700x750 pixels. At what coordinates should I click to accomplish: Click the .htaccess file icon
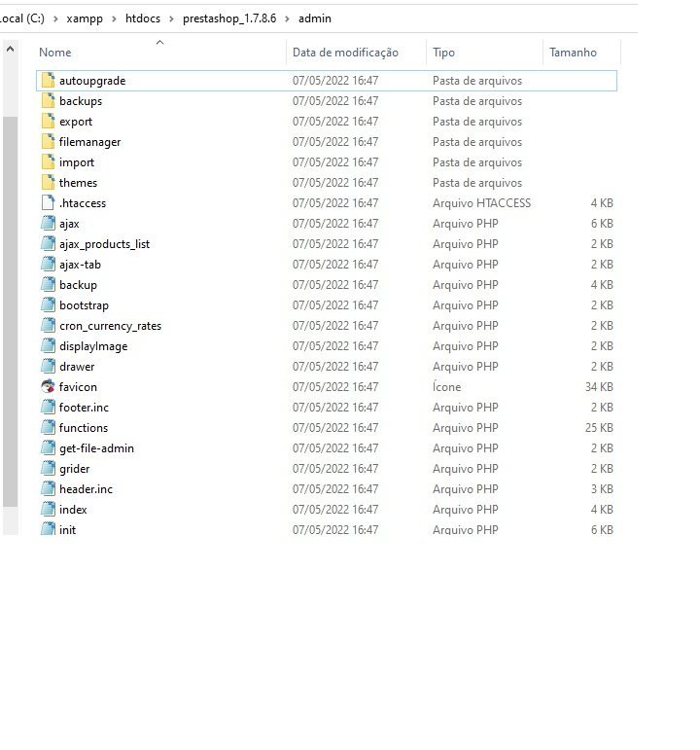48,202
